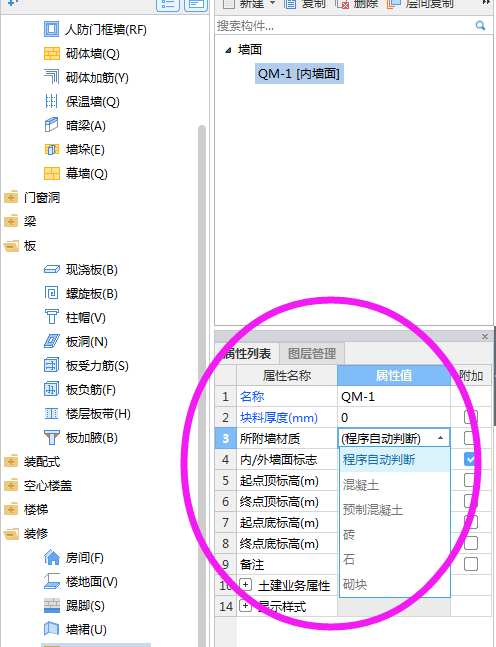Expand the 显示样式 row
Image resolution: width=496 pixels, height=647 pixels.
pos(246,606)
